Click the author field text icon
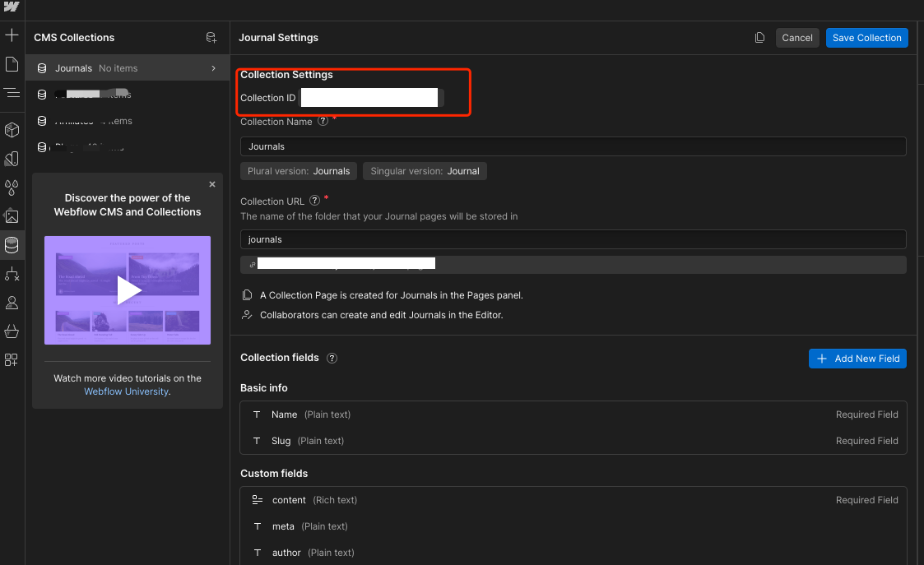Viewport: 924px width, 565px height. (257, 553)
